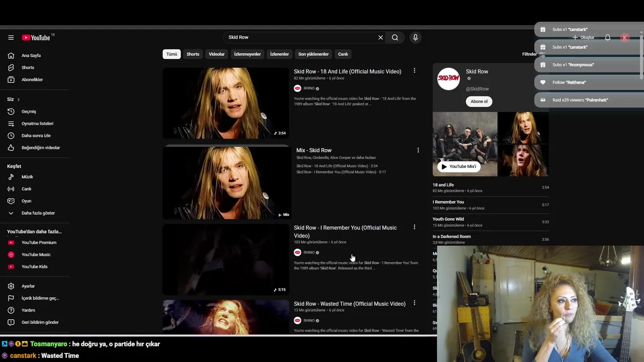Select the Videolar filter chip
Viewport: 644px width, 362px height.
(216, 54)
